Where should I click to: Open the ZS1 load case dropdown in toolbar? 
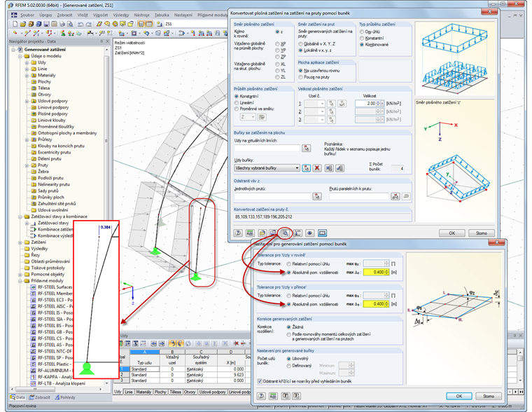(x=195, y=24)
